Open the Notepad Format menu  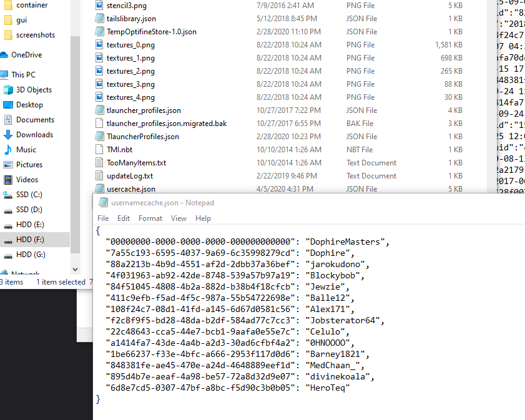pyautogui.click(x=150, y=218)
